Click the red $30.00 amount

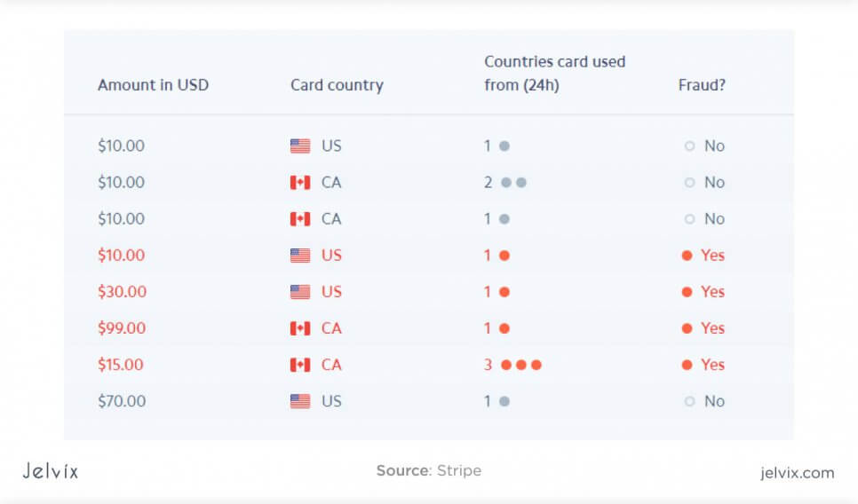(122, 292)
